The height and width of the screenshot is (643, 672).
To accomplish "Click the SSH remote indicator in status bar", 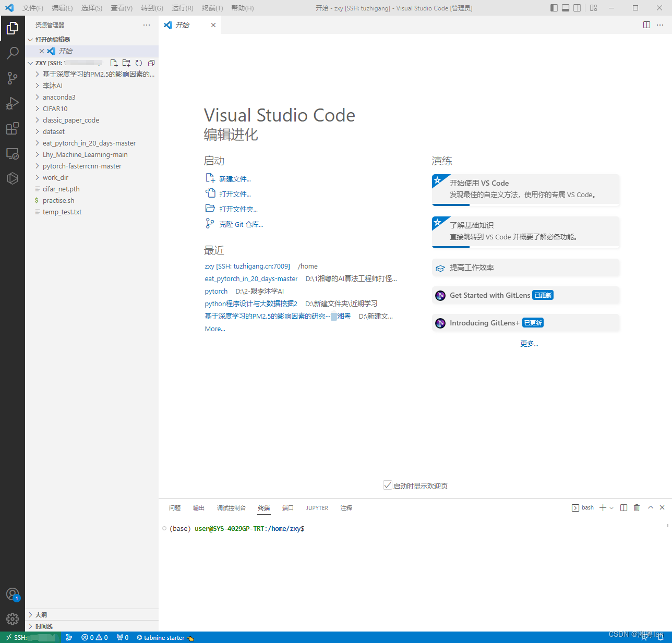I will 31,637.
